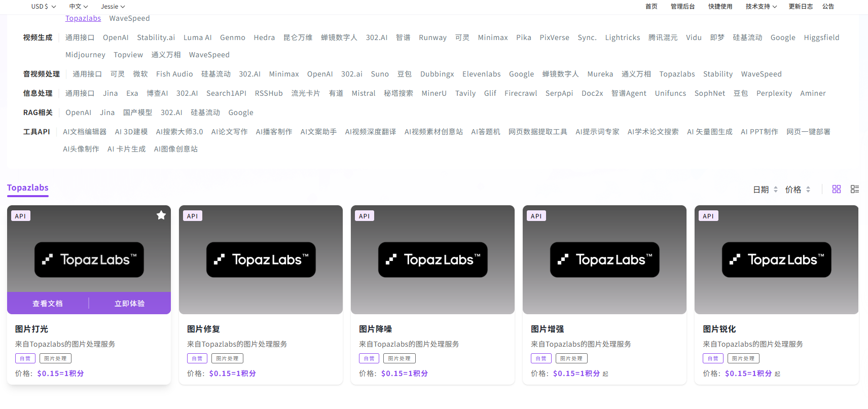Select Runway under 视频生成 category
The image size is (868, 409).
tap(432, 38)
